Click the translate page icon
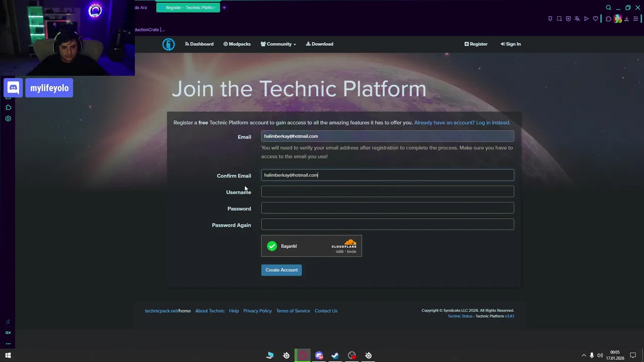 pos(577,19)
